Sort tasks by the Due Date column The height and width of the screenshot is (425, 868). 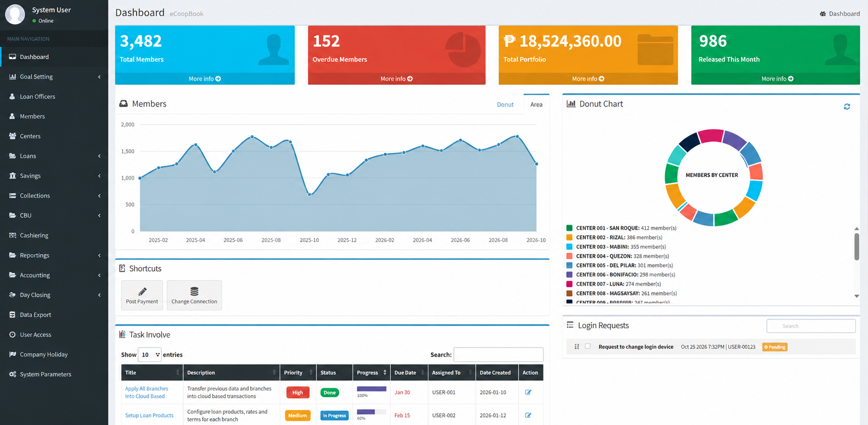(x=408, y=373)
